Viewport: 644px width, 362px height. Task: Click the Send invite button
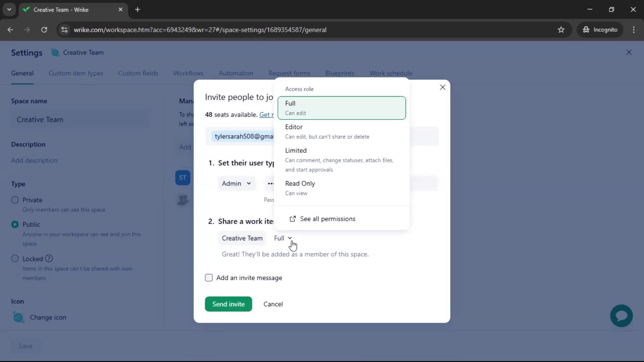(x=228, y=304)
